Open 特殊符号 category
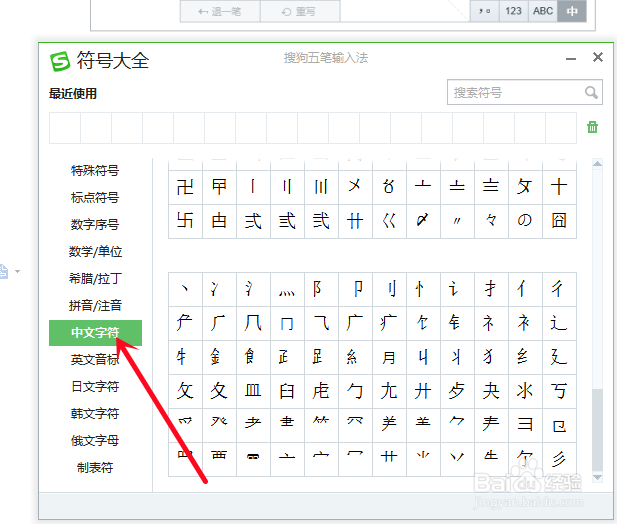 tap(95, 170)
